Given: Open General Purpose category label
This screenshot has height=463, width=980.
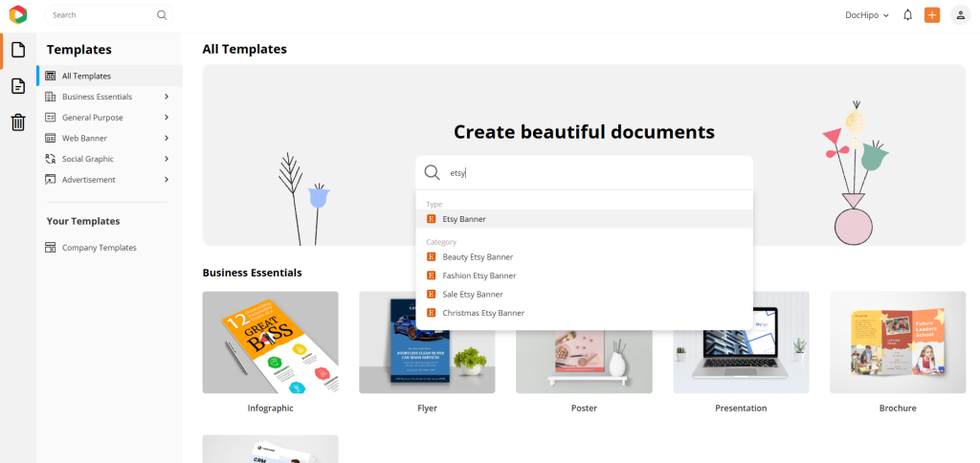Looking at the screenshot, I should tap(93, 118).
